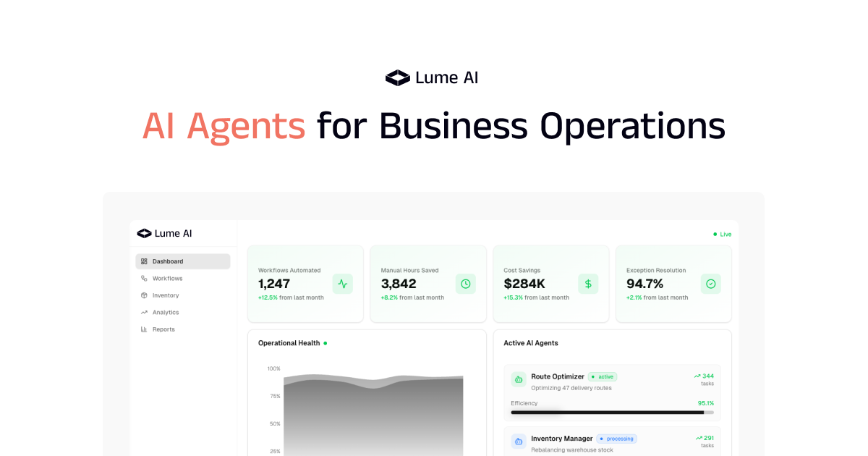Click the Route Optimizer robot icon

(x=518, y=379)
